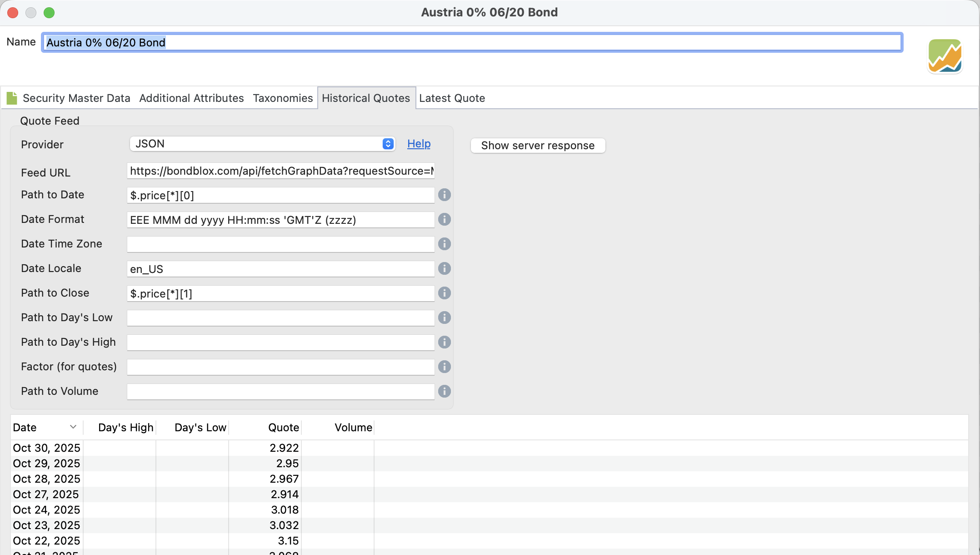Switch to Security Master Data tab
Screen dimensions: 980x555
[x=76, y=98]
